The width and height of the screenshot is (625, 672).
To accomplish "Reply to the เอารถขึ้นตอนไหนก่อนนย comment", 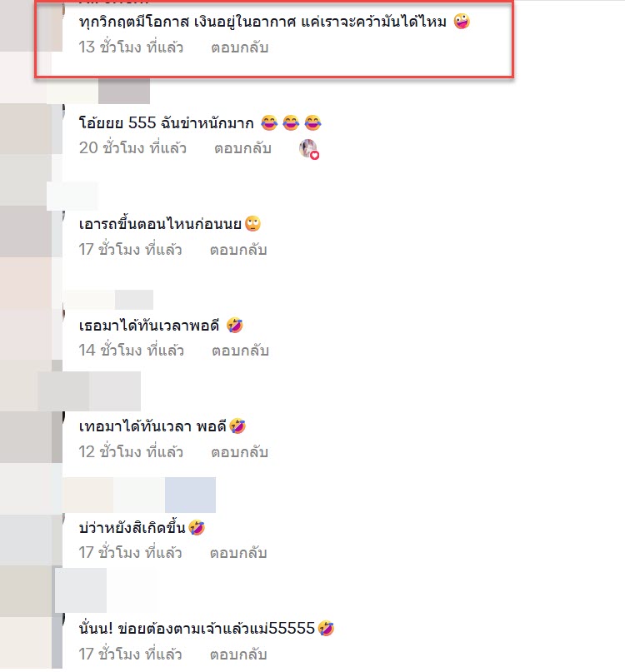I will pos(238,250).
